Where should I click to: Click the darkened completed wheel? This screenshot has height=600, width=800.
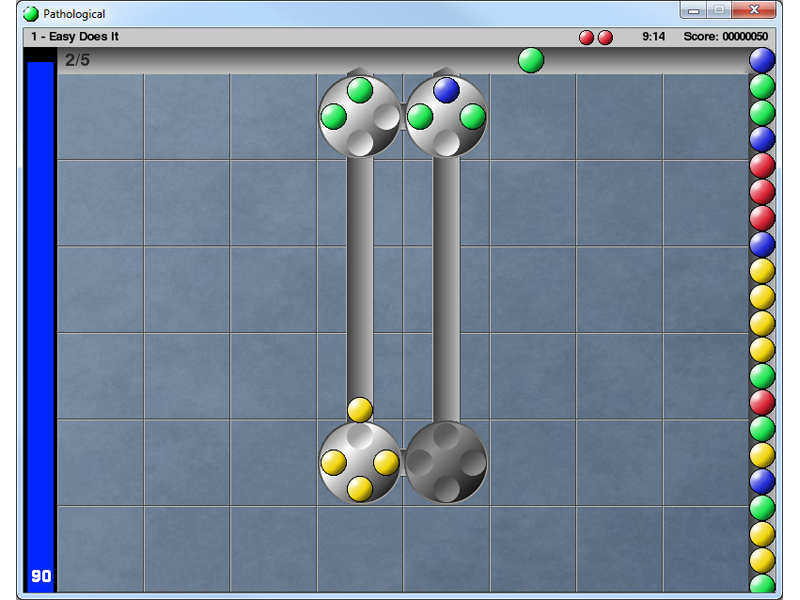pyautogui.click(x=446, y=462)
